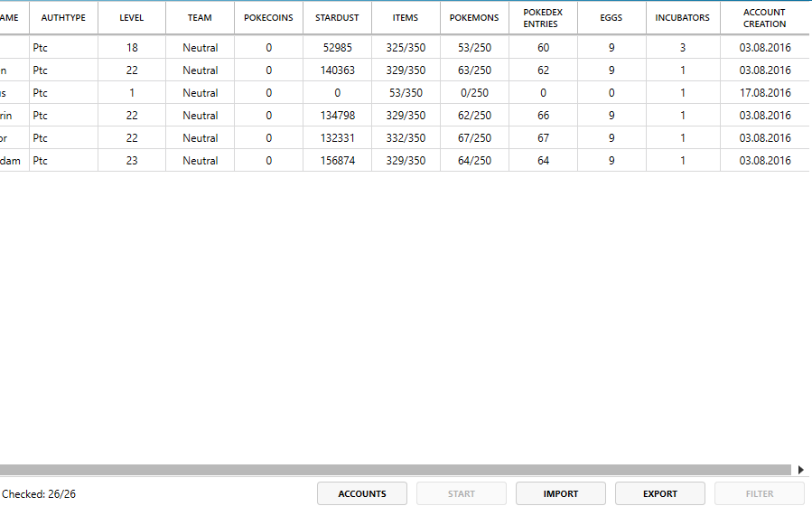The image size is (812, 506).
Task: Sort by the INCUBATORS column header
Action: point(683,17)
